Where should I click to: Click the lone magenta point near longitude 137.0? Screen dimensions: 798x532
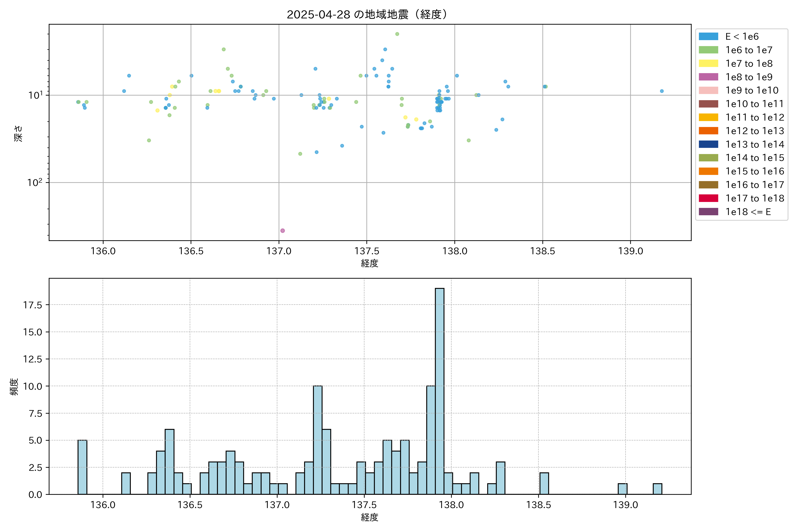[x=283, y=231]
